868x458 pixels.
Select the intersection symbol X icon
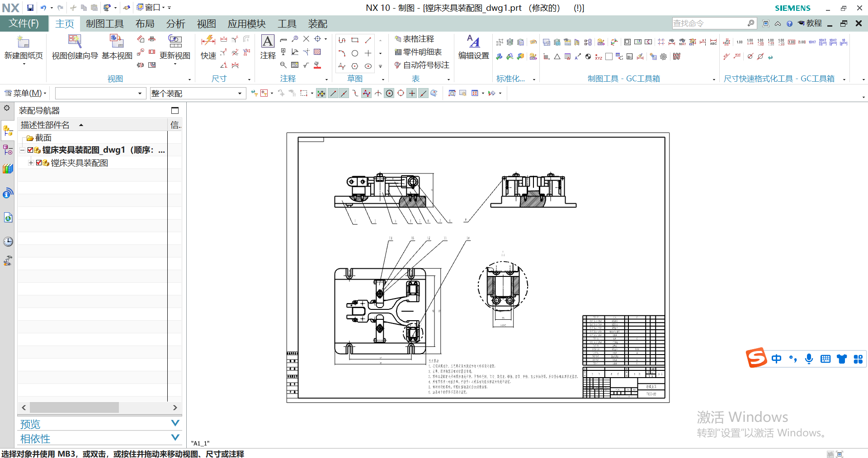(x=306, y=39)
